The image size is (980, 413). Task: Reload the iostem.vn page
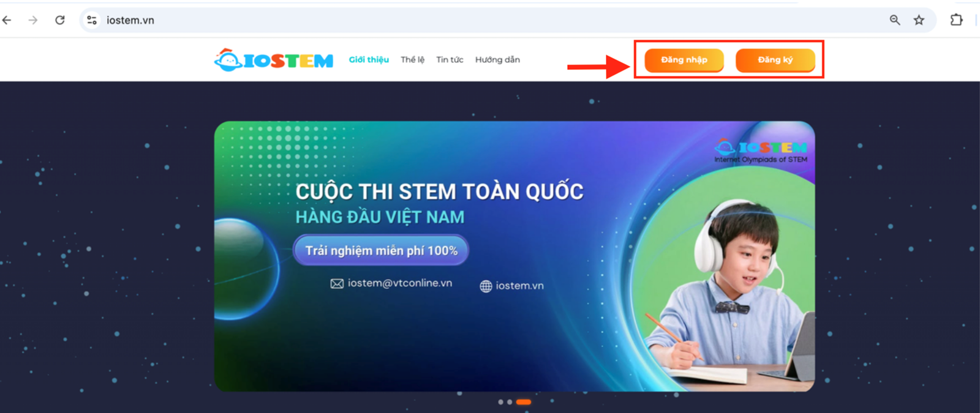coord(60,20)
